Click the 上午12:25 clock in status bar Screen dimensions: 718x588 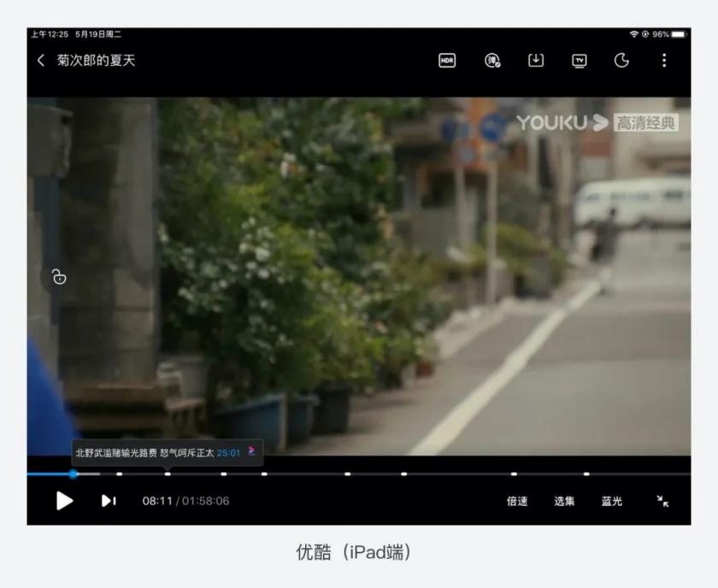(50, 34)
